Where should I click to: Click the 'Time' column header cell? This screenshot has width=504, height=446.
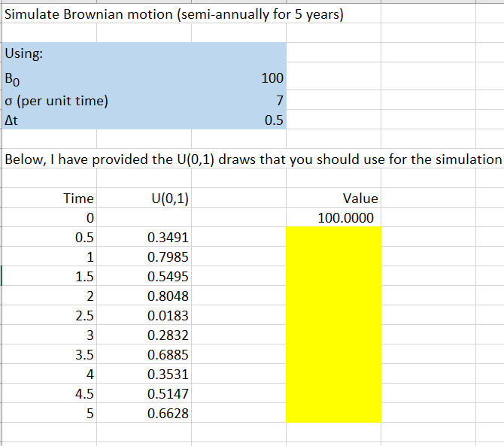(49, 198)
